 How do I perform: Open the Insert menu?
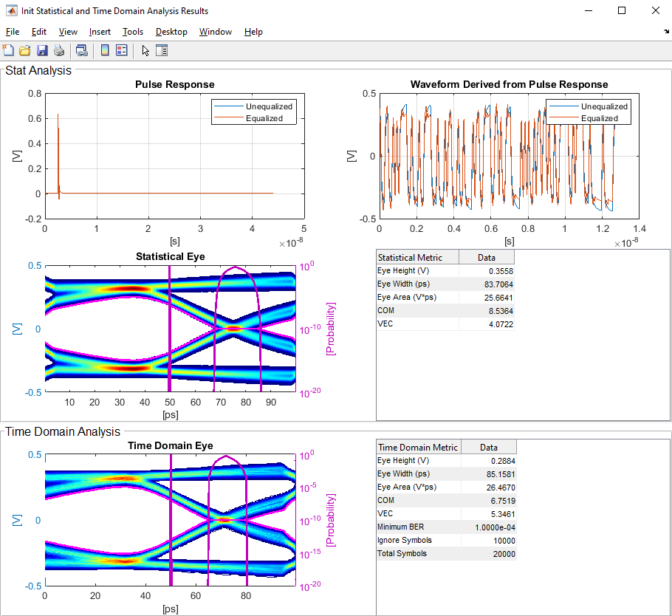100,32
